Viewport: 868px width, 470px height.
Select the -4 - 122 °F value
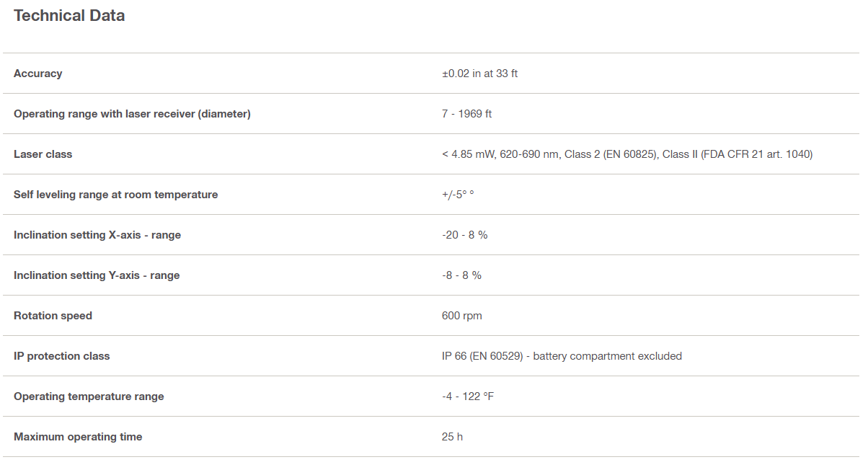point(468,396)
